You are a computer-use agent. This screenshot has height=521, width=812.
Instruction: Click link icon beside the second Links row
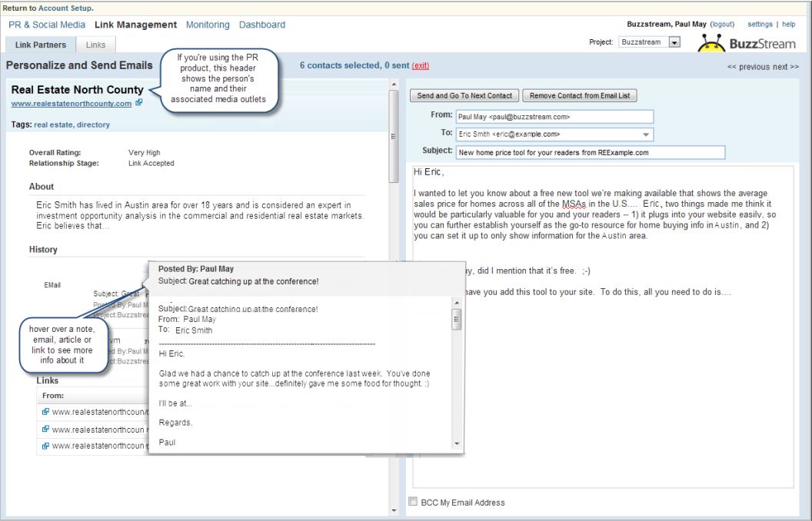tap(45, 429)
